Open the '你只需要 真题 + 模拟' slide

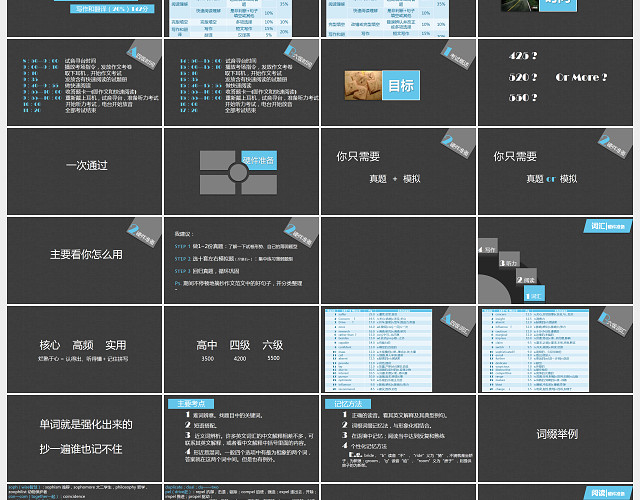tap(398, 171)
